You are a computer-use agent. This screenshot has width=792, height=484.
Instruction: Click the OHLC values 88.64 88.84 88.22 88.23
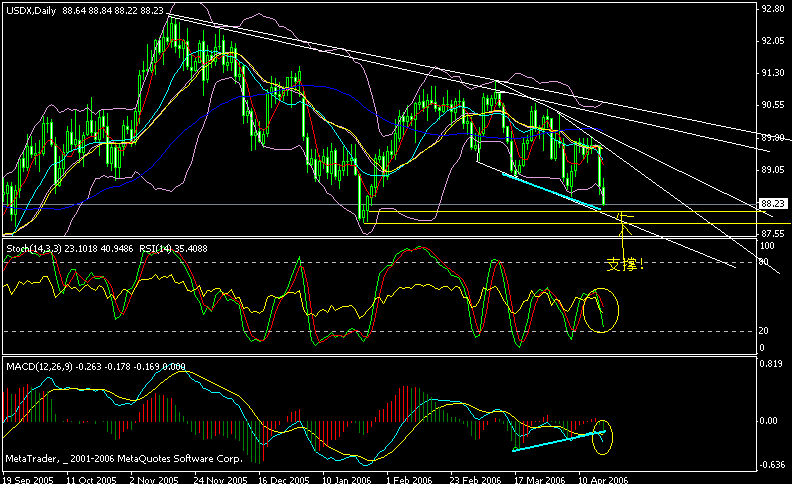click(x=113, y=10)
